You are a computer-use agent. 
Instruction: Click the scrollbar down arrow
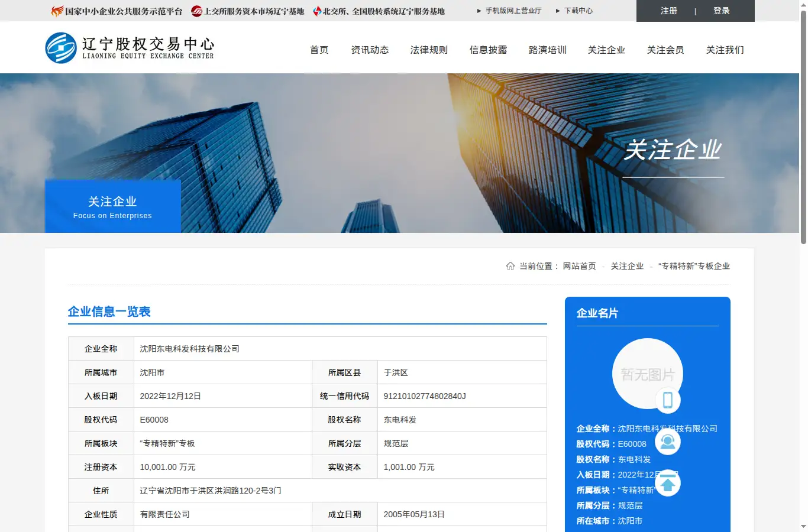[803, 526]
